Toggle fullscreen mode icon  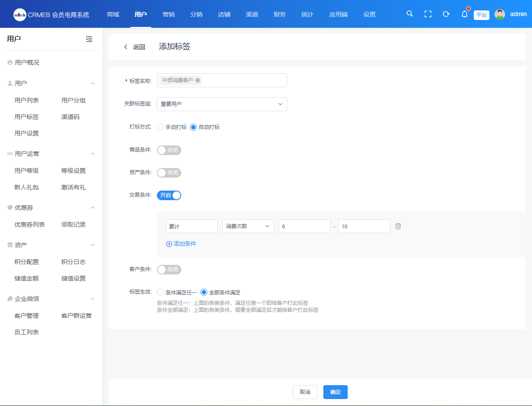click(x=428, y=14)
